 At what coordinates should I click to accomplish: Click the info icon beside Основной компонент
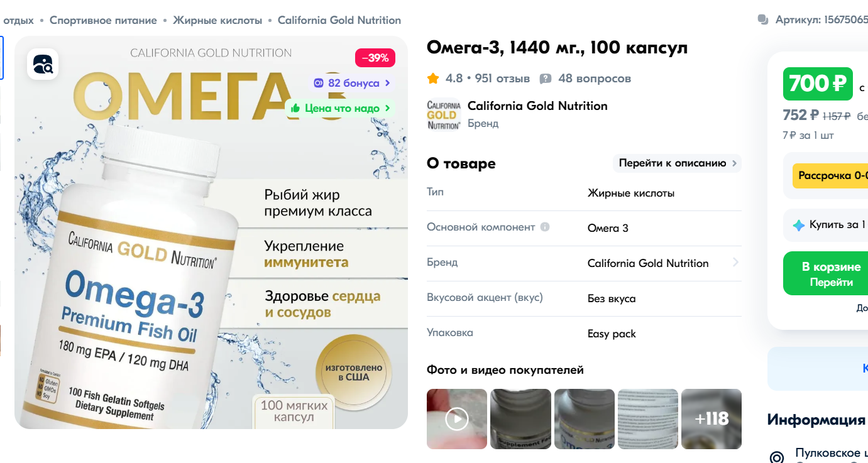click(x=545, y=227)
